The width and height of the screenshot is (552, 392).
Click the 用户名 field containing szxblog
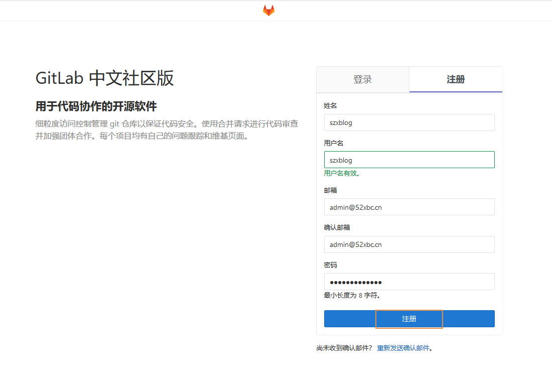[x=409, y=160]
